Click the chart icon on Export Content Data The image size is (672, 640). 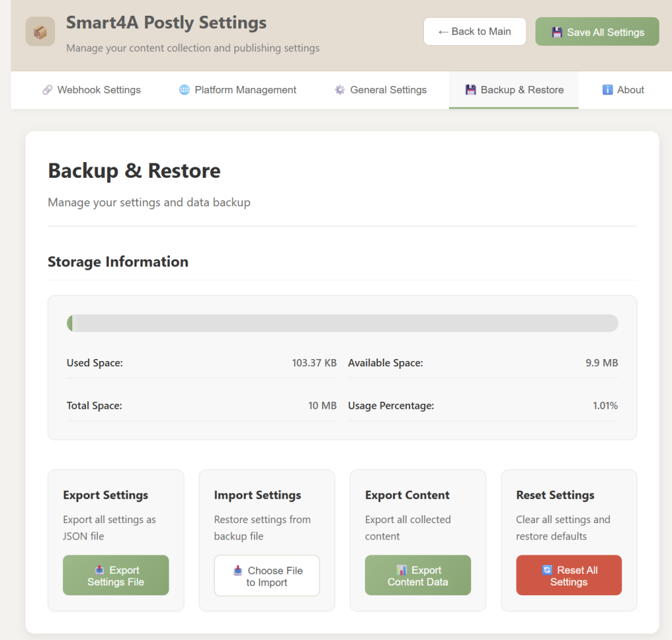pyautogui.click(x=402, y=570)
